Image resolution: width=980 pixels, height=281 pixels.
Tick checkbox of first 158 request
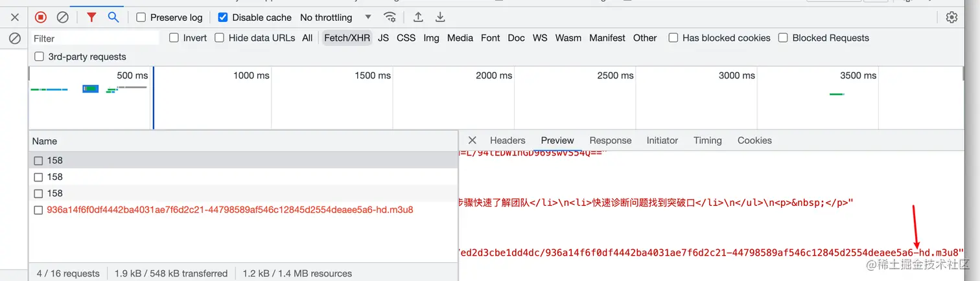point(38,161)
